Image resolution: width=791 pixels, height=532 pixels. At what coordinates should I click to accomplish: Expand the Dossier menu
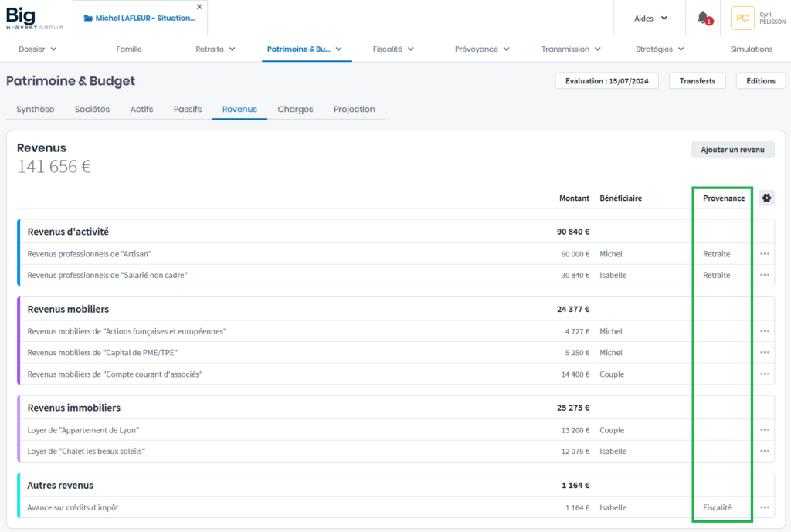point(38,49)
